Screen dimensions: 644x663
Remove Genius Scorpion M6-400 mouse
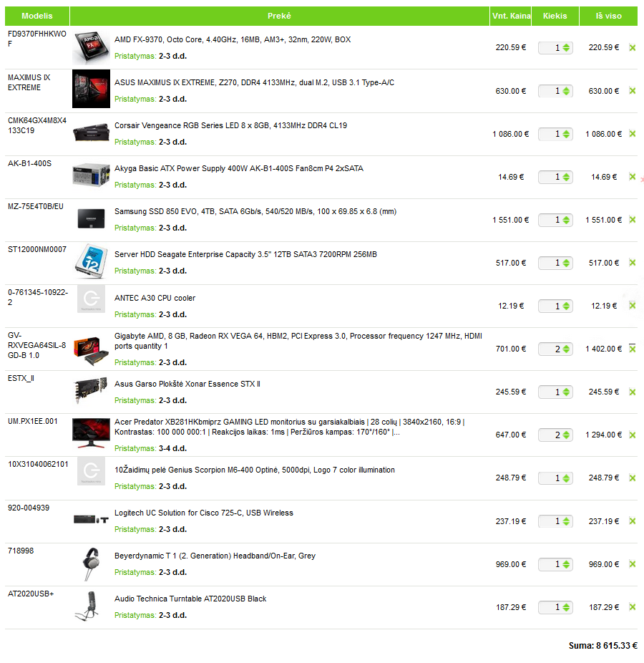tap(632, 478)
